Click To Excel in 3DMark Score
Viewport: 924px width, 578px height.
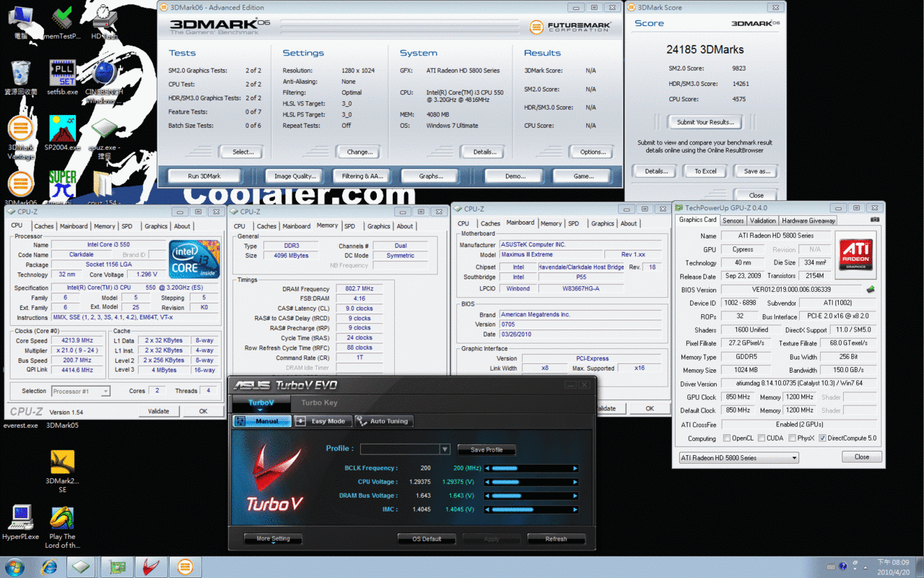(705, 171)
